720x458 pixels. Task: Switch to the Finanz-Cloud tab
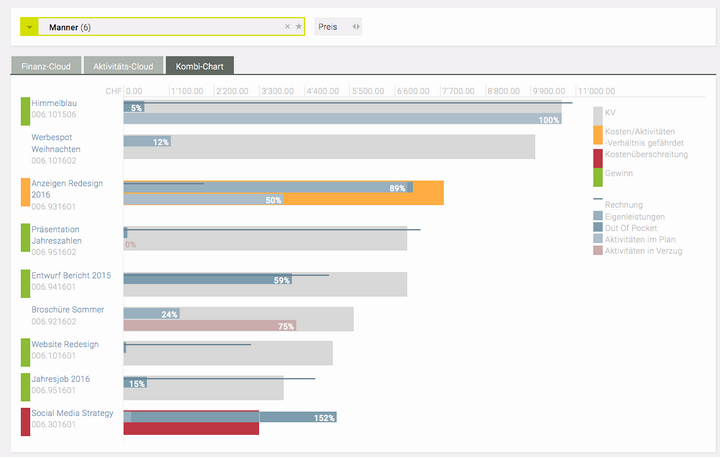coord(46,66)
